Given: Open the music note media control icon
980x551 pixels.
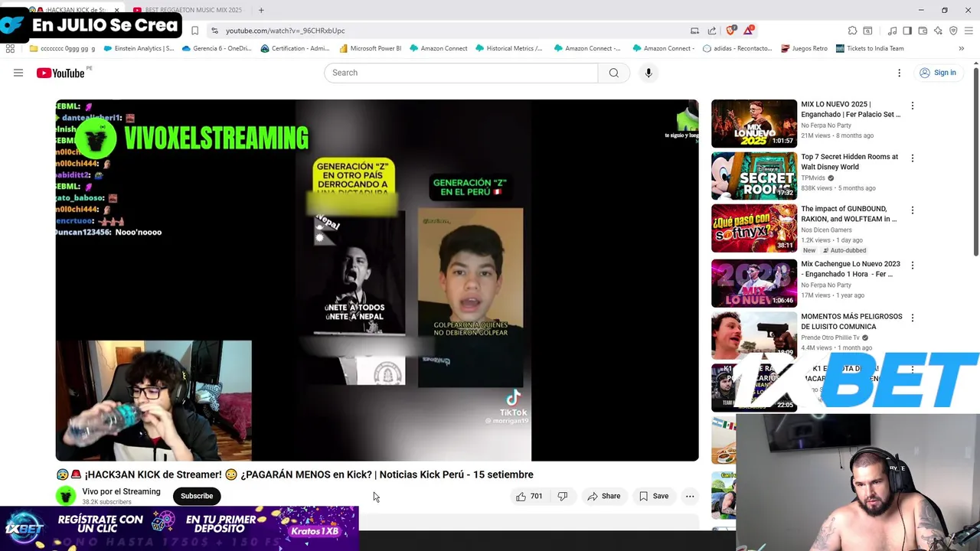Looking at the screenshot, I should click(892, 31).
